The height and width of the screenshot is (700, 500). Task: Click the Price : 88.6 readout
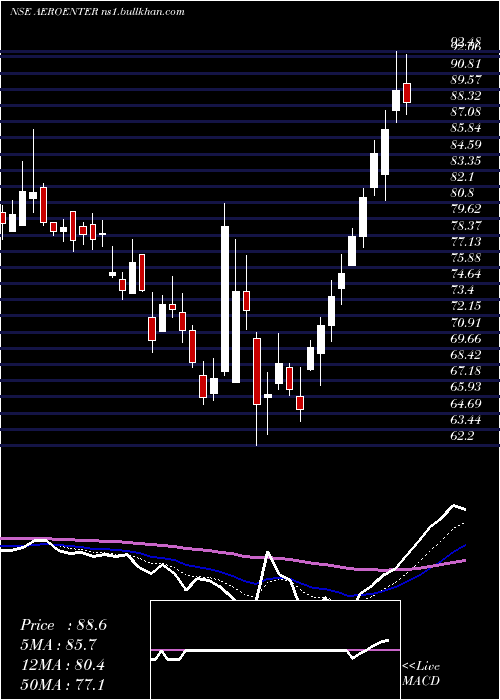point(63,625)
